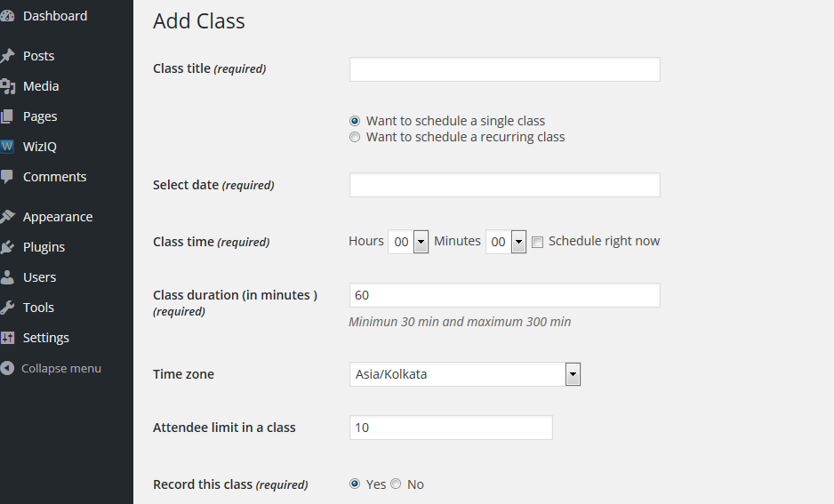Image resolution: width=834 pixels, height=504 pixels.
Task: Click the Media library icon
Action: click(7, 86)
